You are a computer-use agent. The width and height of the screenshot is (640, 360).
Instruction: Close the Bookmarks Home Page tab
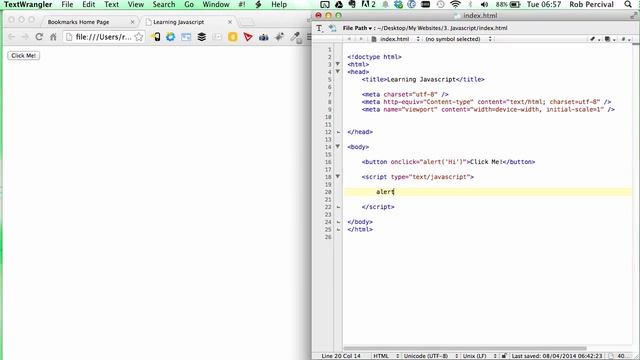[x=132, y=22]
